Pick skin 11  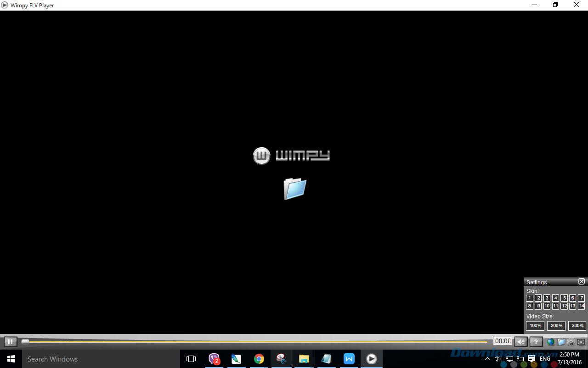click(556, 306)
